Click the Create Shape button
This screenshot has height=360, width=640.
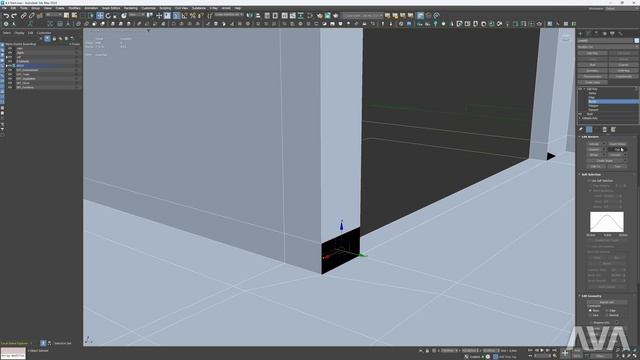click(604, 161)
